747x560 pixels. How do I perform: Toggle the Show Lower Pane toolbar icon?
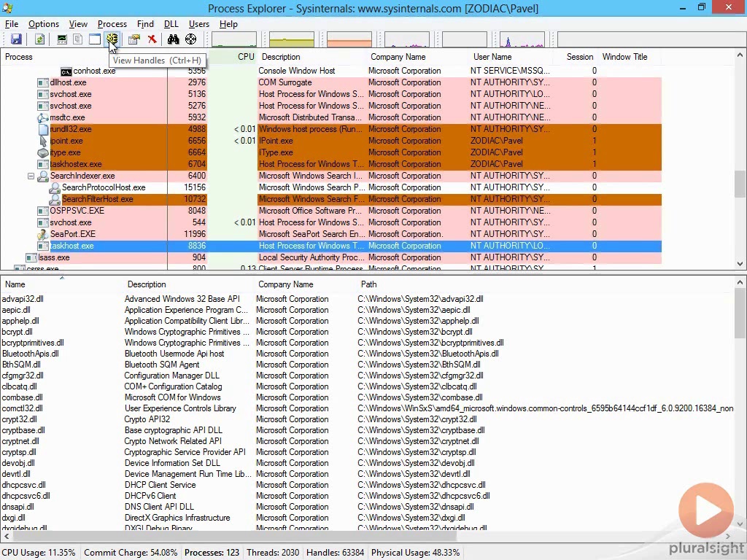[x=95, y=39]
